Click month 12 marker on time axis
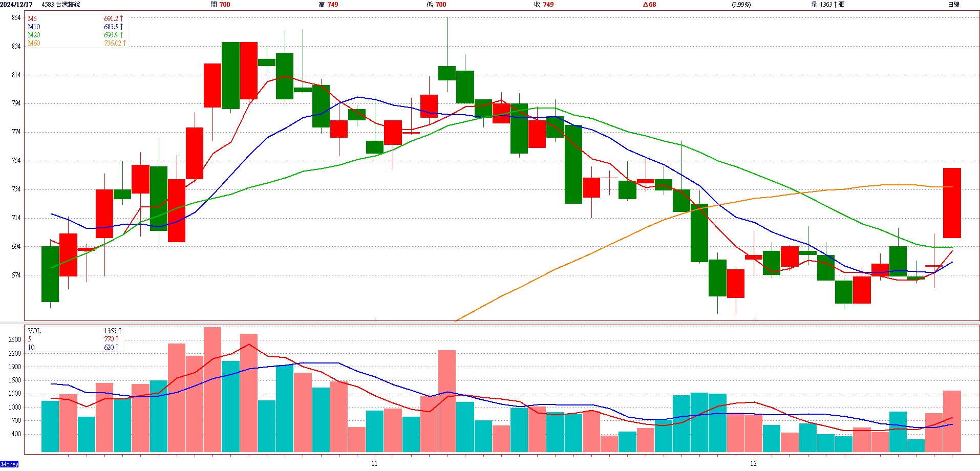The width and height of the screenshot is (980, 471). [753, 463]
